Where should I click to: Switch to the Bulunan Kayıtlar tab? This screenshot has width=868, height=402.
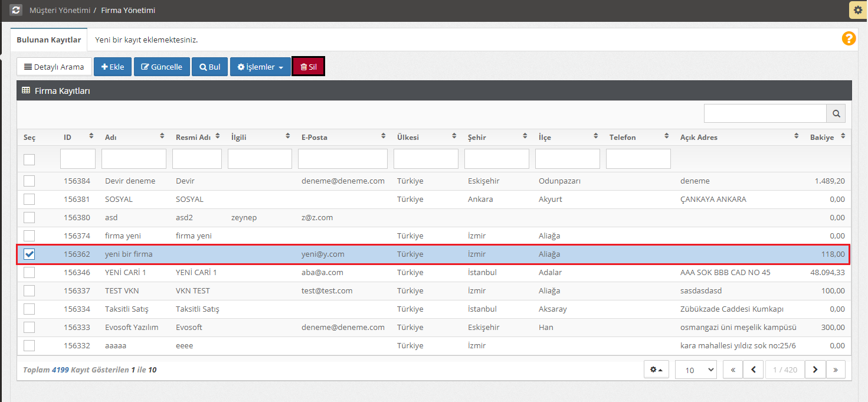(49, 40)
